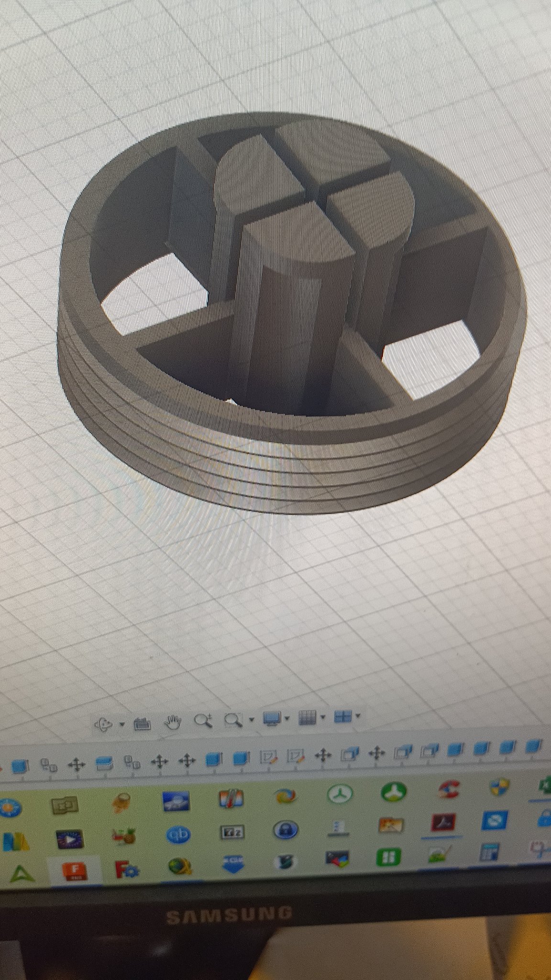Select the grey-blue offset plane timeline feature

(x=104, y=763)
